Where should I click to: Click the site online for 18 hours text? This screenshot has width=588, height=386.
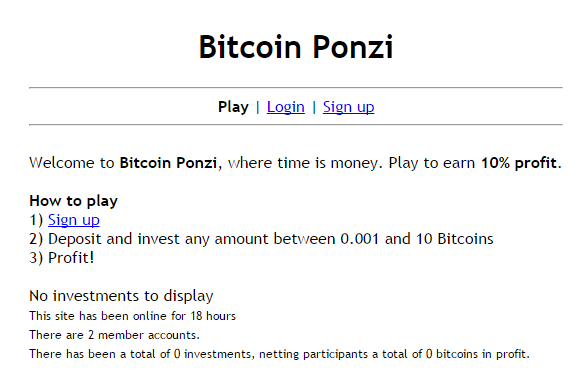[133, 316]
